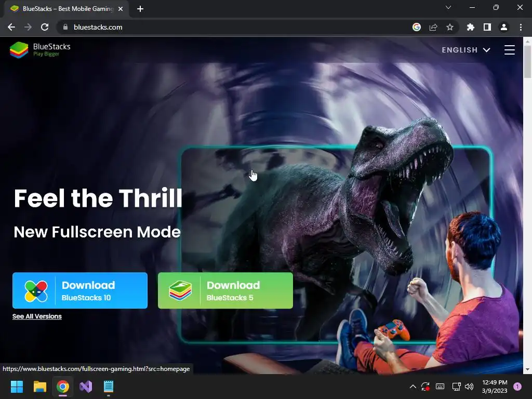Open the touch keyboard tray icon
This screenshot has width=532, height=399.
440,387
